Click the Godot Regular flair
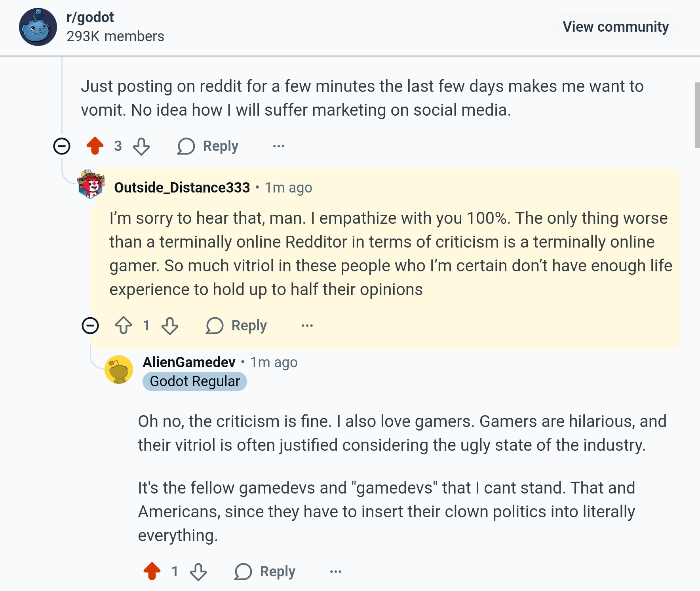 point(194,381)
